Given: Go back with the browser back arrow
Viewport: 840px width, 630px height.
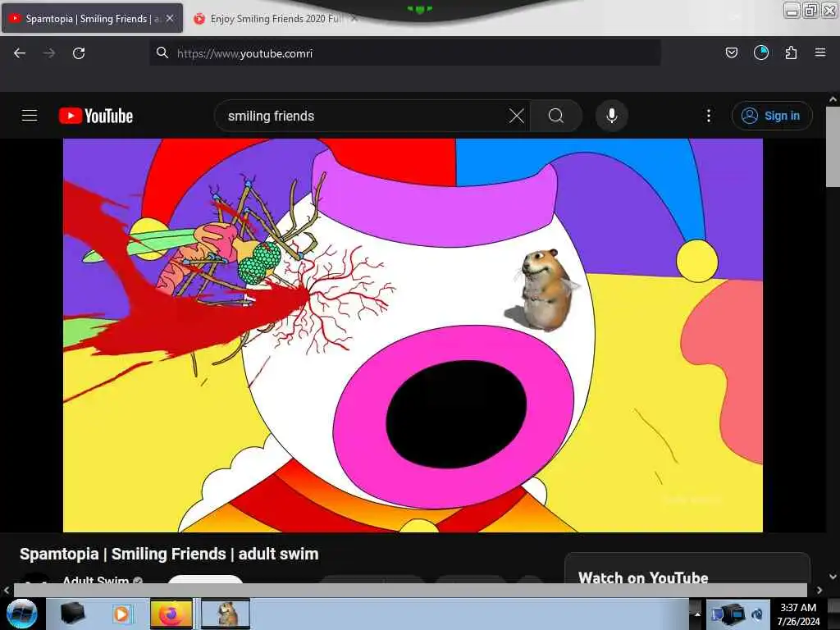Looking at the screenshot, I should pos(20,53).
